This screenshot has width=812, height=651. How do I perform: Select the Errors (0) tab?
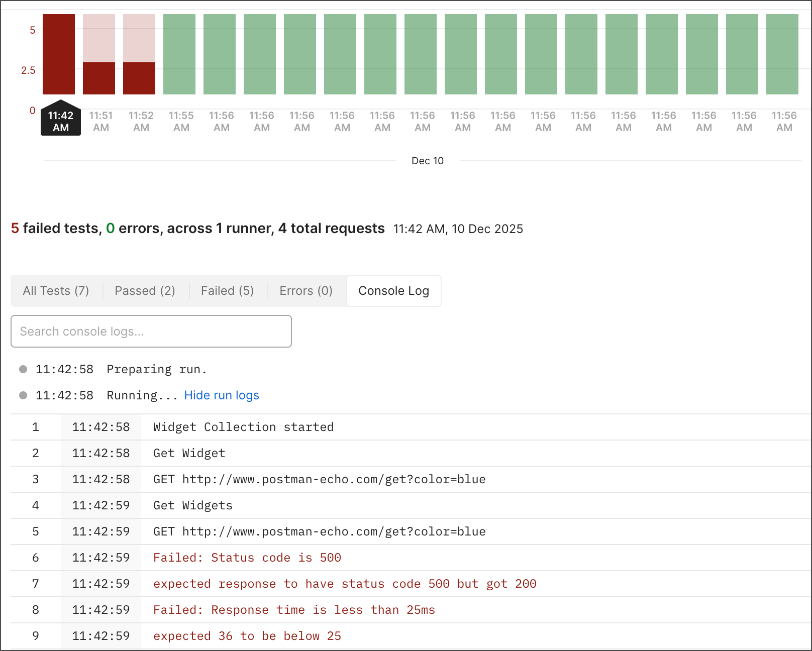point(306,290)
